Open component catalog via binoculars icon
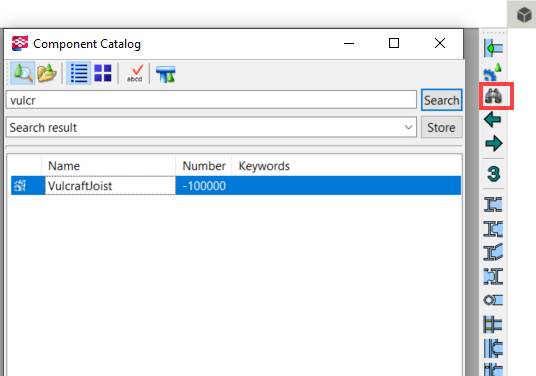536x376 pixels. coord(493,96)
